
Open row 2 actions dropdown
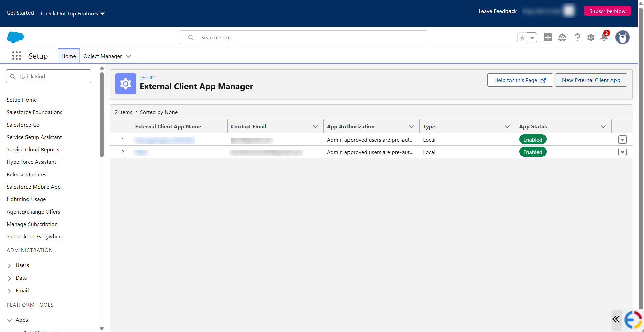tap(622, 152)
